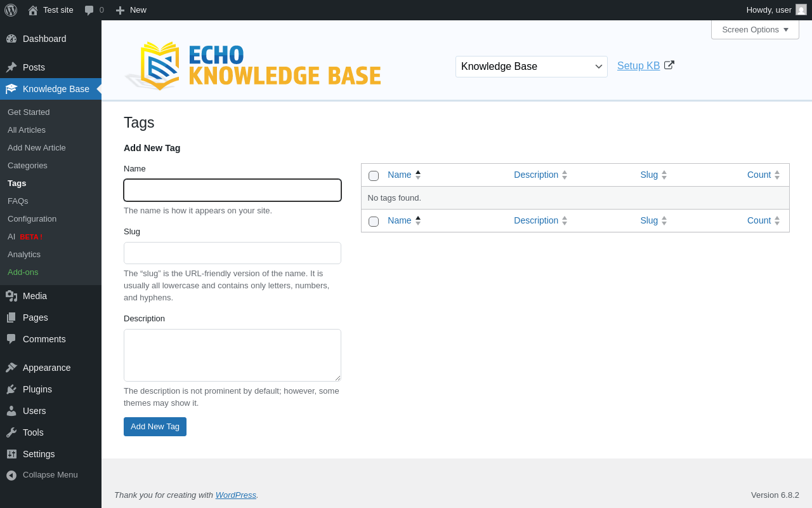Click the bottom Description column link
The height and width of the screenshot is (508, 812).
[x=536, y=220]
